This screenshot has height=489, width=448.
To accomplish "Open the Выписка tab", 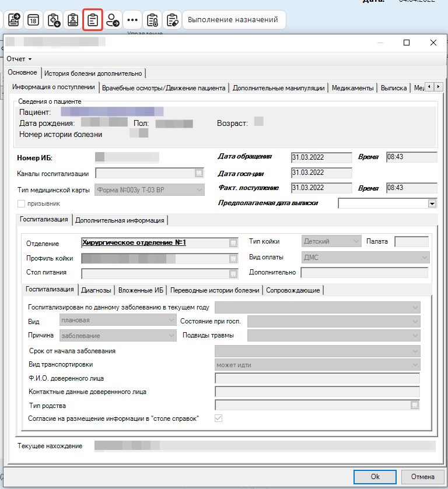I will click(x=394, y=88).
